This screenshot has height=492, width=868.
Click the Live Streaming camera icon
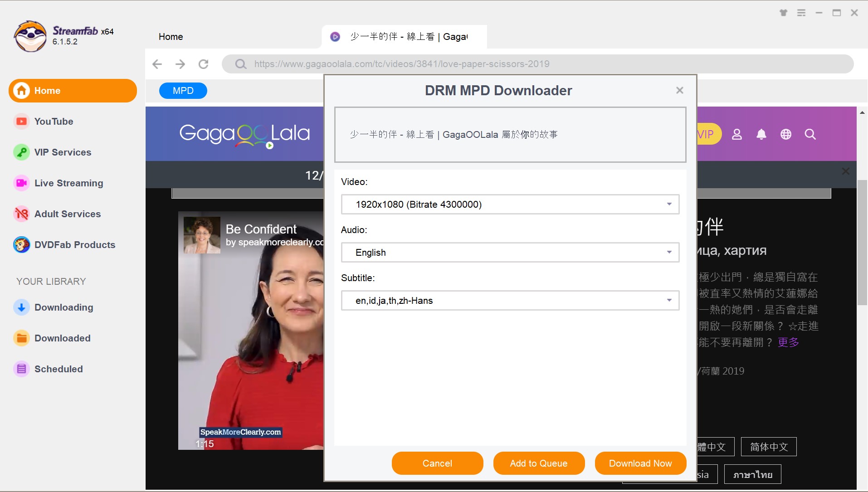pyautogui.click(x=21, y=183)
